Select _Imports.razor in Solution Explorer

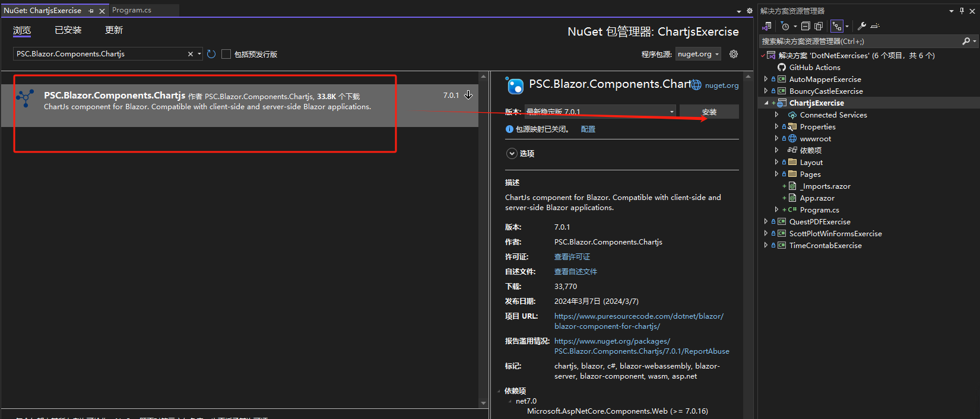(825, 186)
